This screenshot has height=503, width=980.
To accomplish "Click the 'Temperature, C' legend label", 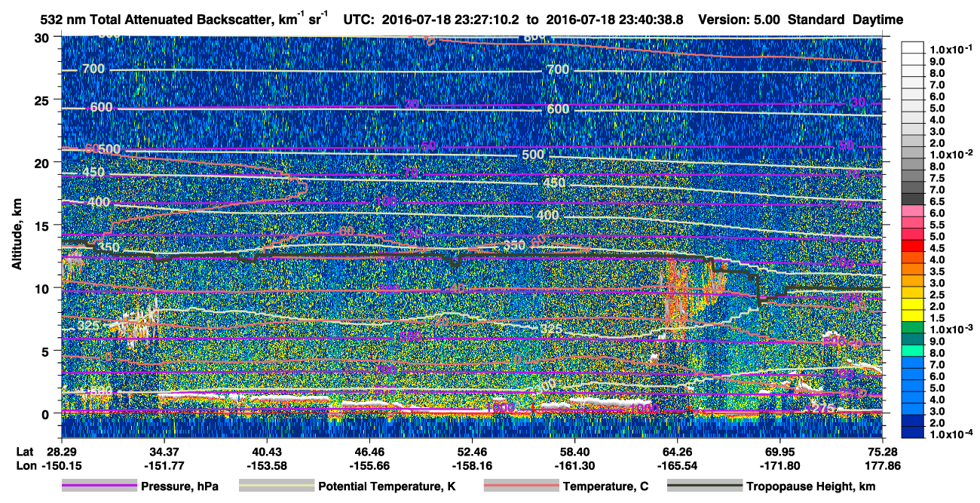I will tap(605, 486).
